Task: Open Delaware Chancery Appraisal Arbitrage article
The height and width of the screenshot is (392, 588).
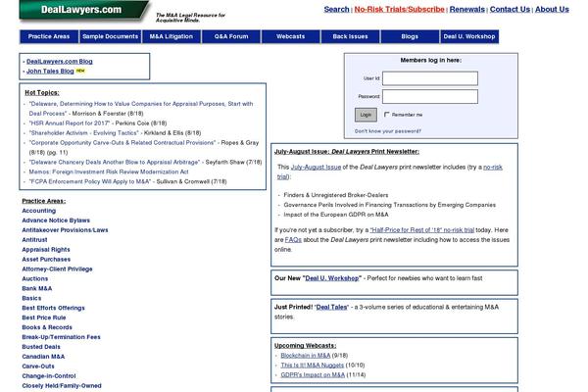Action: click(115, 163)
